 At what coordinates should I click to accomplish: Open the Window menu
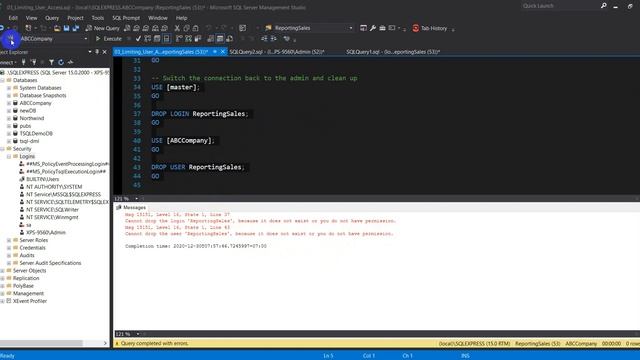[x=158, y=18]
